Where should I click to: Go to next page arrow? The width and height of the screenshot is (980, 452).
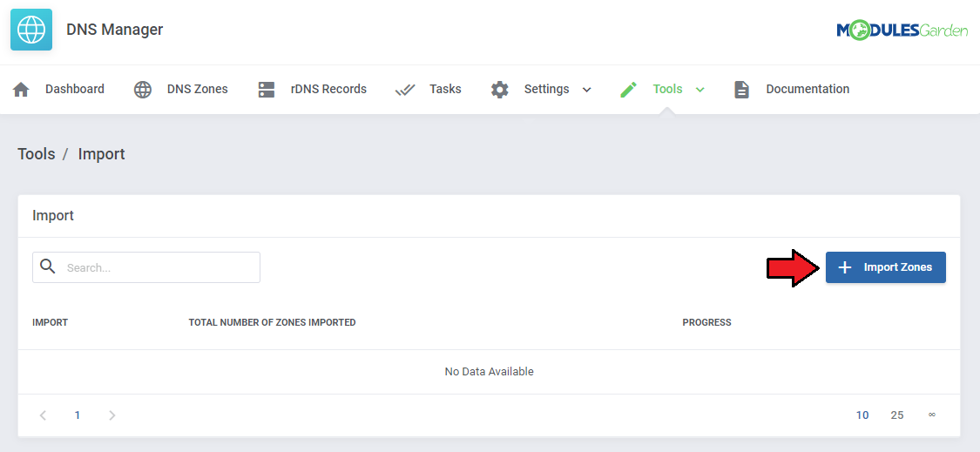[x=112, y=415]
